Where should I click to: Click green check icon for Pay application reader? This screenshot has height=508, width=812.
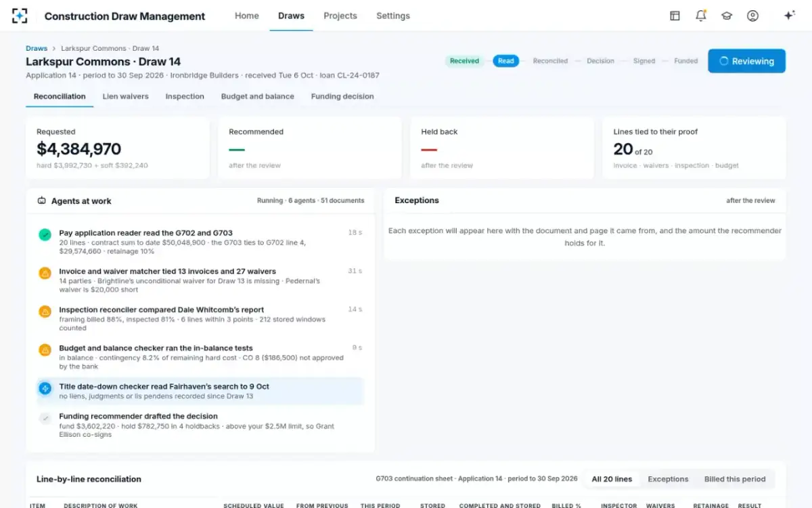(45, 235)
